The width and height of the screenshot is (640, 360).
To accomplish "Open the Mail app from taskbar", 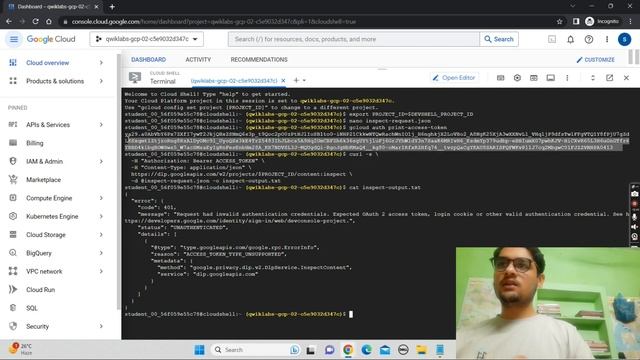I will (x=384, y=350).
